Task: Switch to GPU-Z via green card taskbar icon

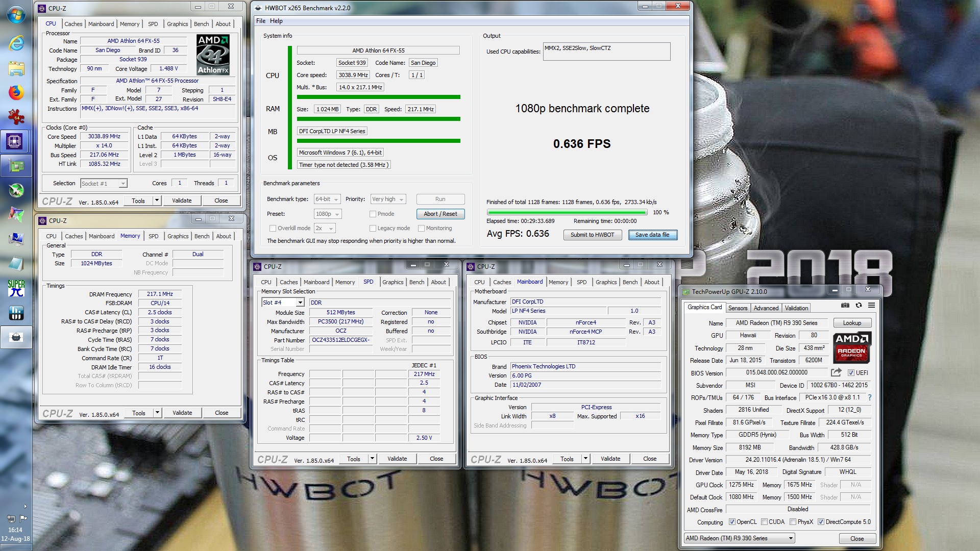Action: (15, 165)
